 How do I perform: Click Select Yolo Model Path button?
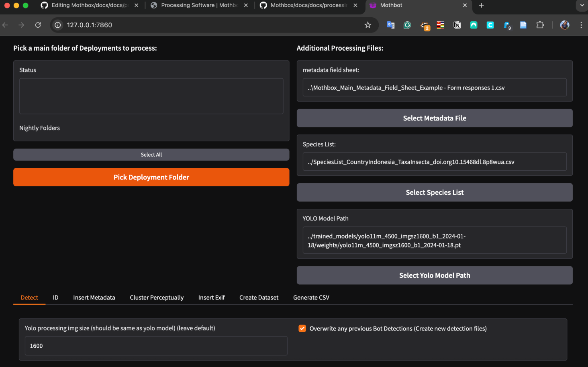click(435, 275)
